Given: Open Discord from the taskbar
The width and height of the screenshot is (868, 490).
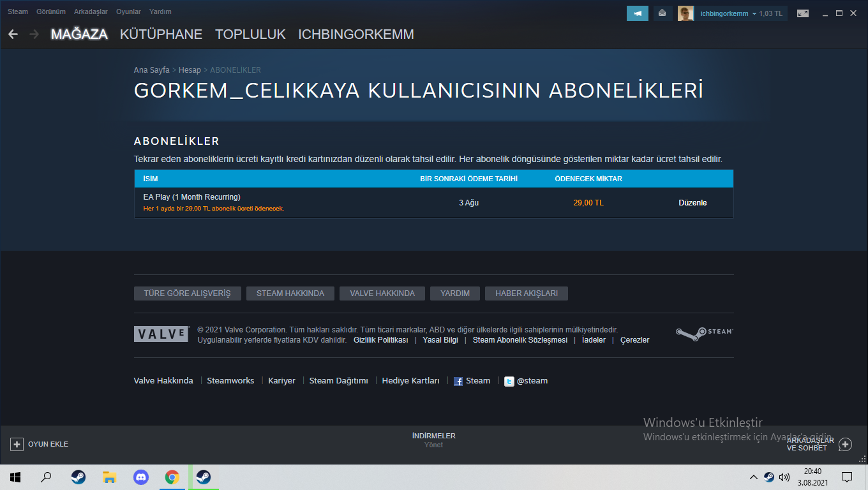Looking at the screenshot, I should 141,477.
